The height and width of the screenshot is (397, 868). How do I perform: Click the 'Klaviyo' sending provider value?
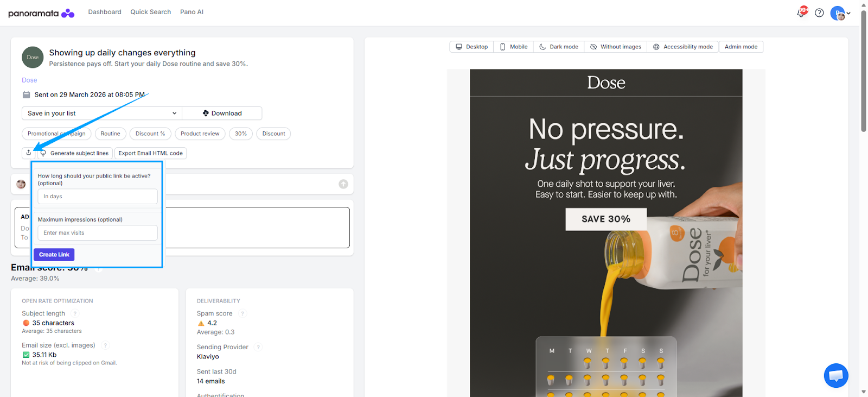point(208,357)
